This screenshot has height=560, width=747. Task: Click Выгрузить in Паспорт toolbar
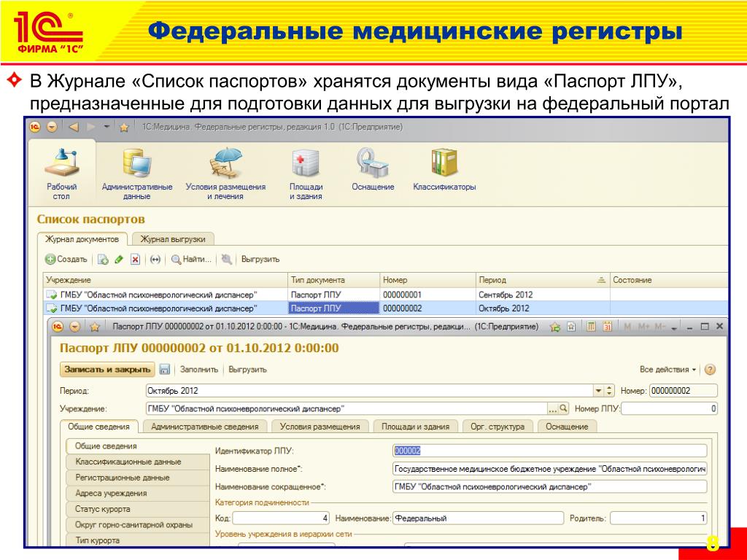point(248,370)
